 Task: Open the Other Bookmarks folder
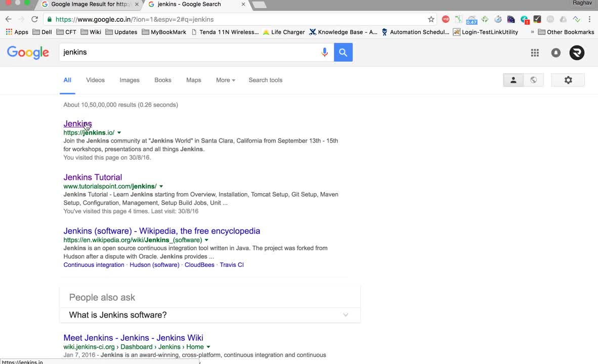pos(566,32)
